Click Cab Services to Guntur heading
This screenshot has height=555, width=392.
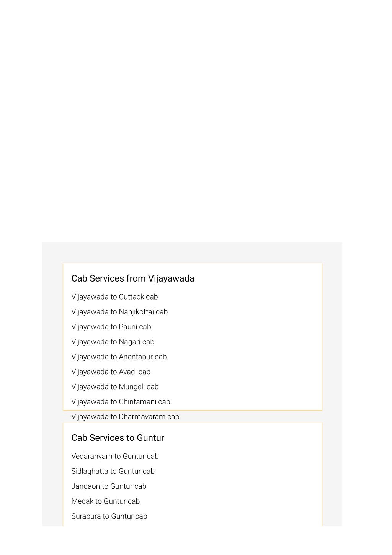pos(118,438)
